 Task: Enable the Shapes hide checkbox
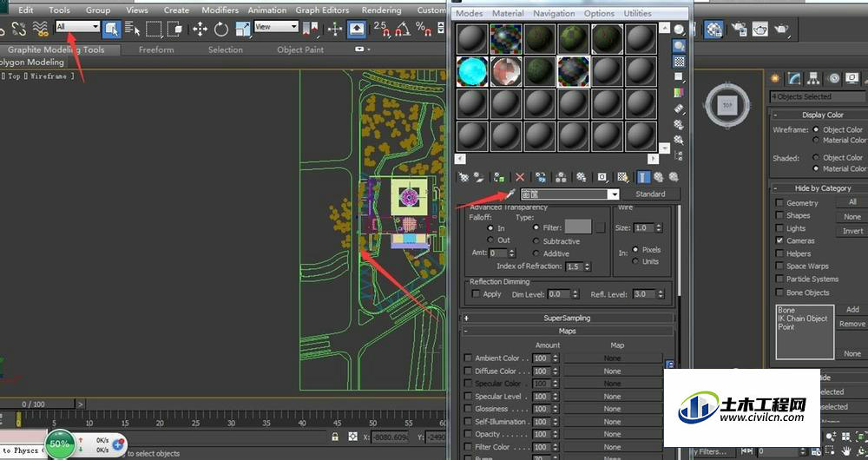779,215
